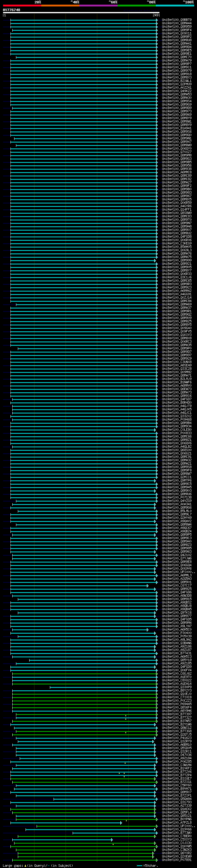The width and height of the screenshot is (197, 868).
Task: Select hit label UniRef100_A0ZZ41
Action: click(x=177, y=88)
